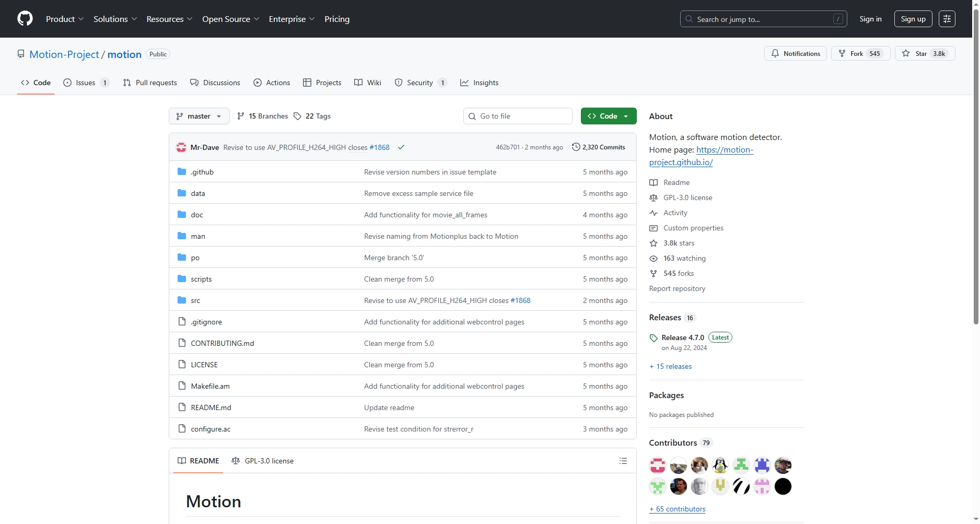Click the Go to file field
Image resolution: width=980 pixels, height=524 pixels.
(518, 116)
